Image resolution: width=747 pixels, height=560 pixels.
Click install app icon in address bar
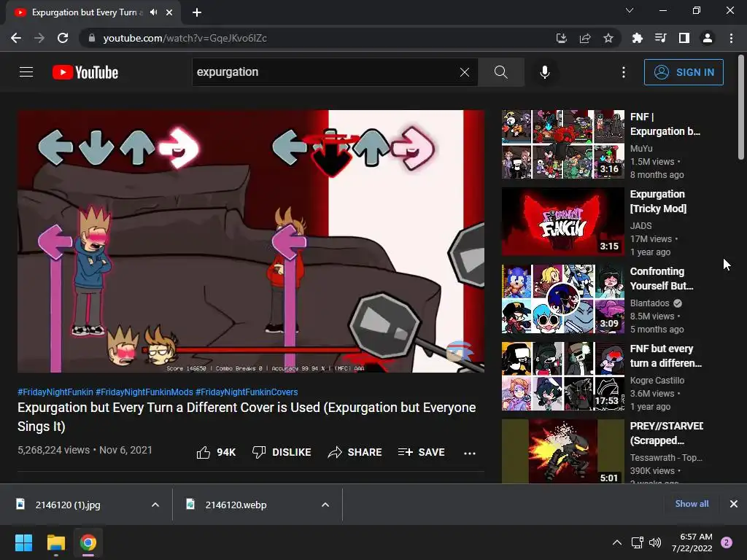click(x=561, y=38)
